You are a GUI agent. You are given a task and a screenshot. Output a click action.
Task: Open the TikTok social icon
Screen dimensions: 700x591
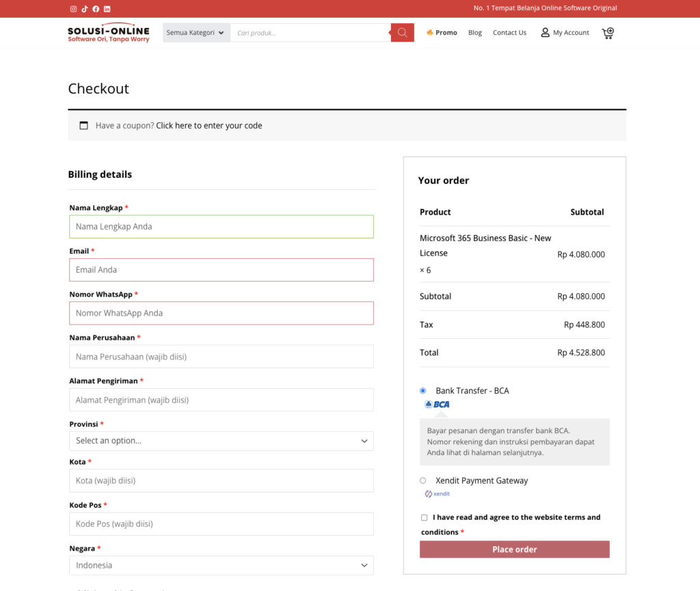click(85, 9)
